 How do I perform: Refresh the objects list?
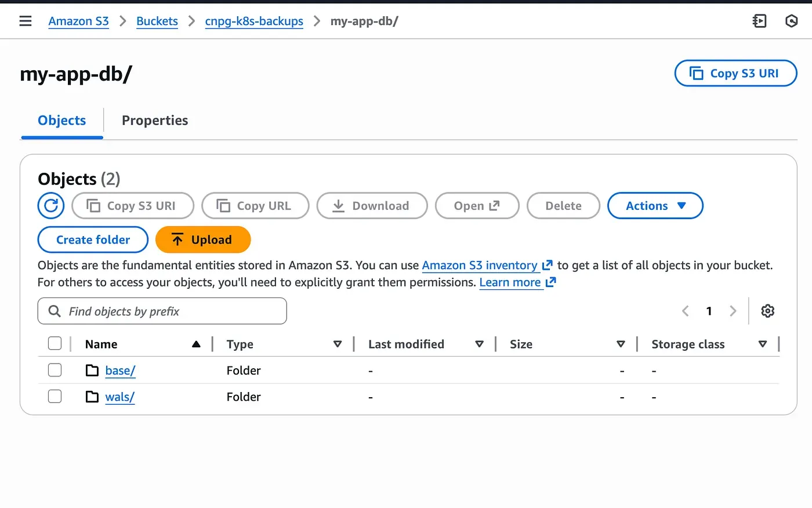tap(50, 205)
